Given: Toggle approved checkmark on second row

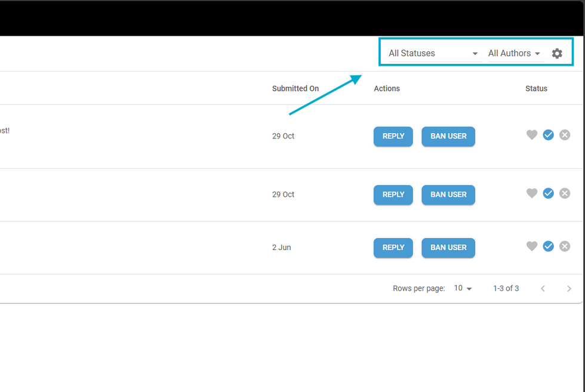Looking at the screenshot, I should 548,193.
